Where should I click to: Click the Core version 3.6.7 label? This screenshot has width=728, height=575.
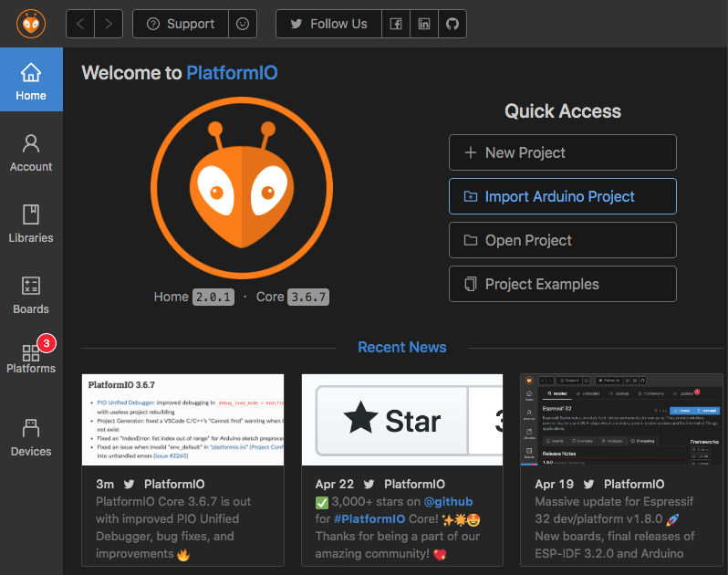(308, 297)
